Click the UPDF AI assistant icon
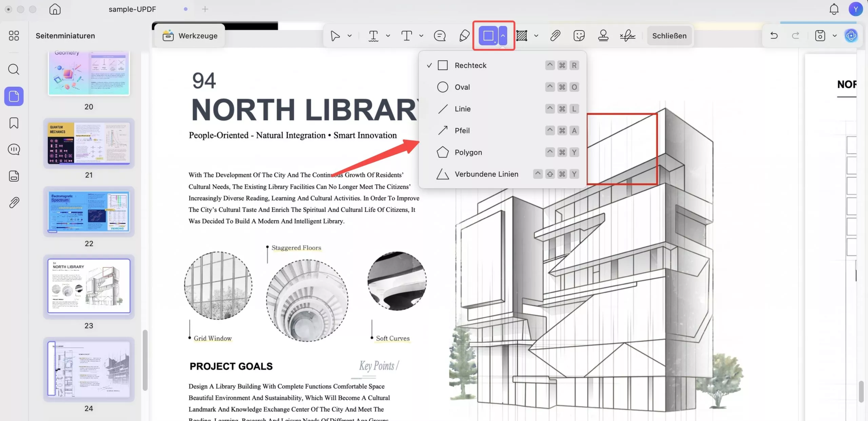 pos(851,36)
